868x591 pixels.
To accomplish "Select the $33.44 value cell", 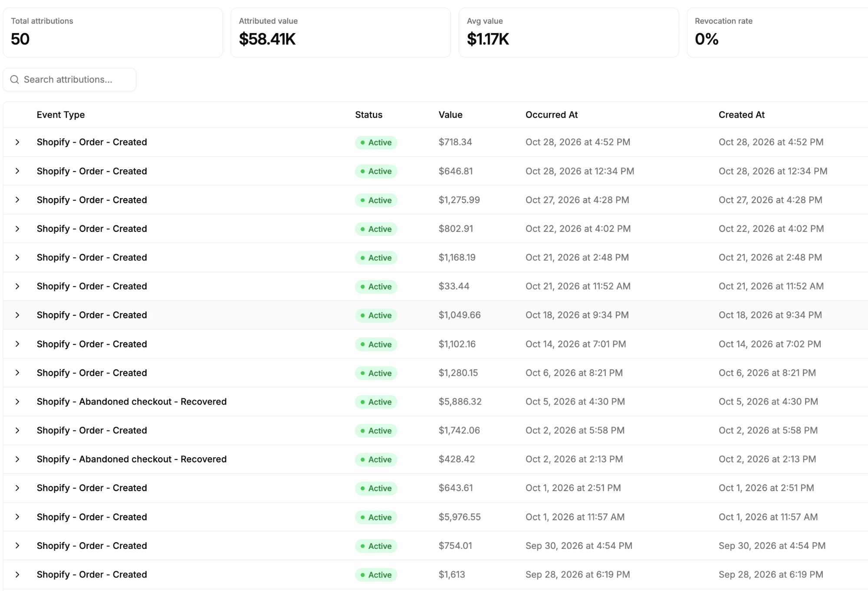I will click(454, 286).
